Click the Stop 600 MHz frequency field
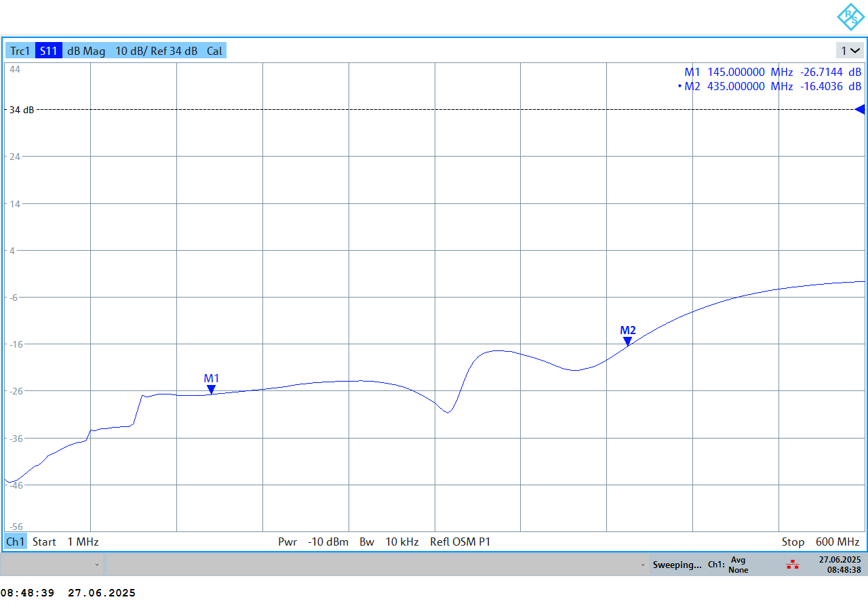This screenshot has width=868, height=610. point(821,542)
